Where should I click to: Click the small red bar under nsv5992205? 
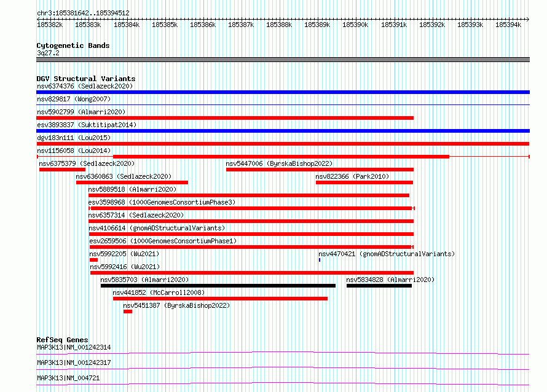click(93, 260)
